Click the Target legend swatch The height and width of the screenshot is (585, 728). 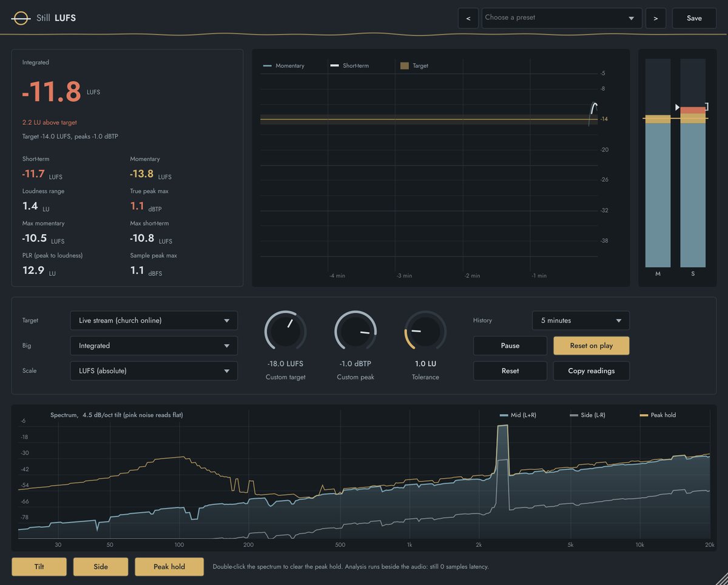coord(405,65)
